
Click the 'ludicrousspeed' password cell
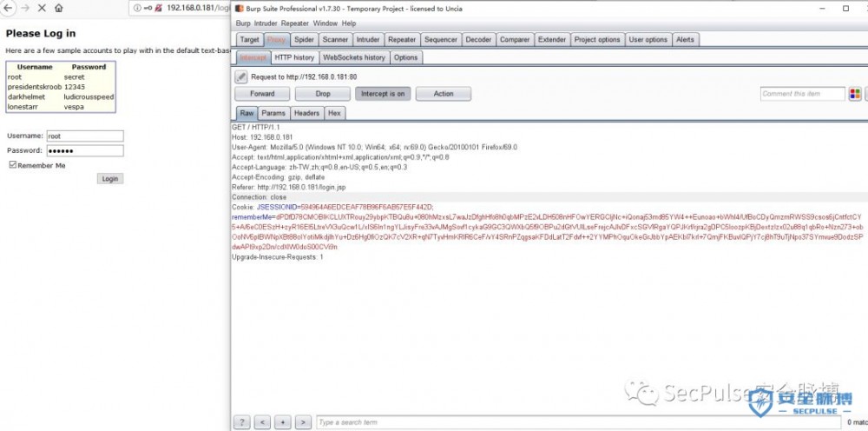[x=89, y=96]
